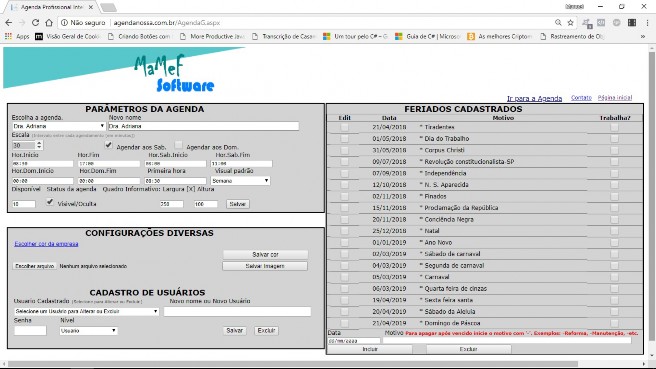This screenshot has height=369, width=656.
Task: Open 'Visão Geral de Cook' bookmark
Action: [68, 36]
